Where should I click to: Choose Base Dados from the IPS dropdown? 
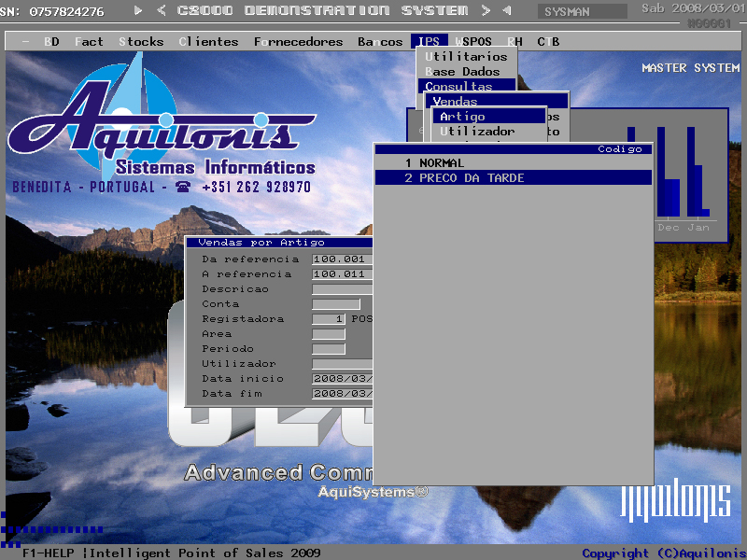[462, 72]
